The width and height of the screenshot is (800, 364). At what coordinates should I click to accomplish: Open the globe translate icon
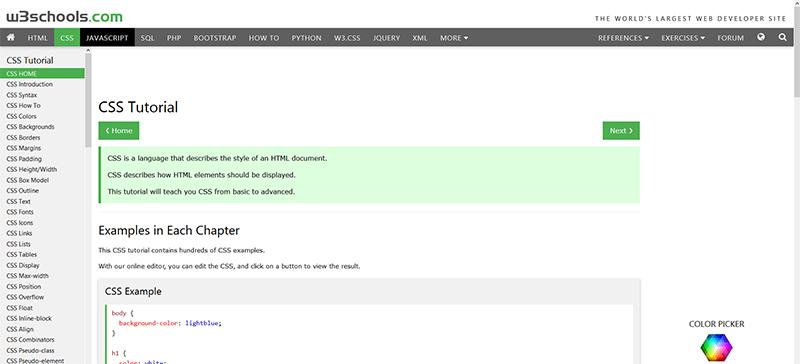coord(761,37)
